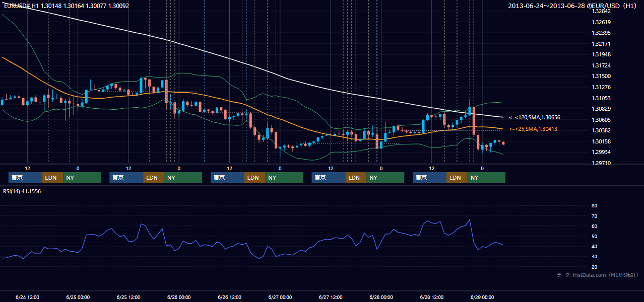
Task: Click the 1.30605 price axis value
Action: 602,120
